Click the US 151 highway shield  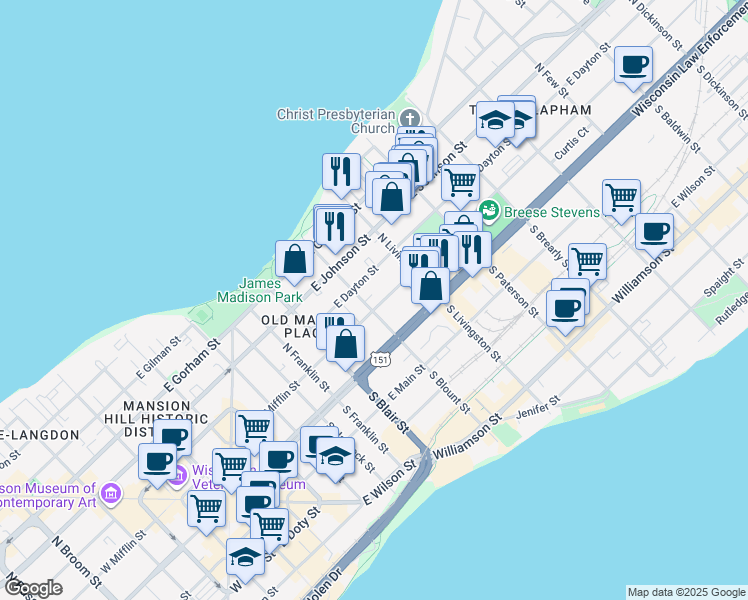[x=380, y=360]
